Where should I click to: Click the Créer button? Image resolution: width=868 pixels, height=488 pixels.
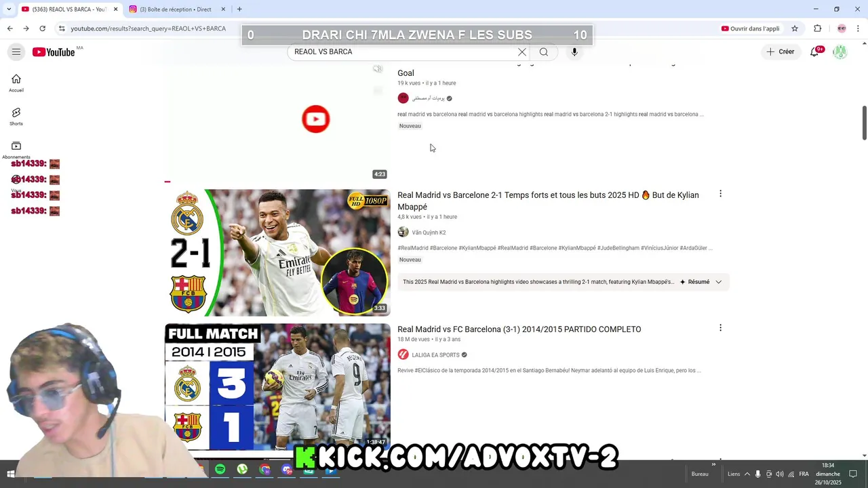tap(781, 52)
